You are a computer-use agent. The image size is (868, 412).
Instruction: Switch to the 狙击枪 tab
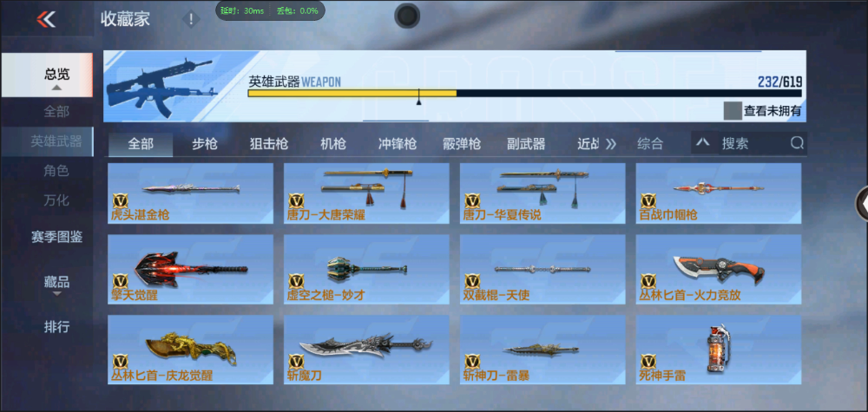(268, 144)
